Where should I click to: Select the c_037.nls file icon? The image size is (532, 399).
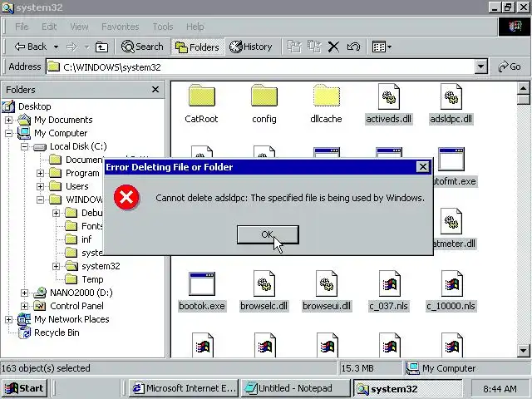pos(389,283)
